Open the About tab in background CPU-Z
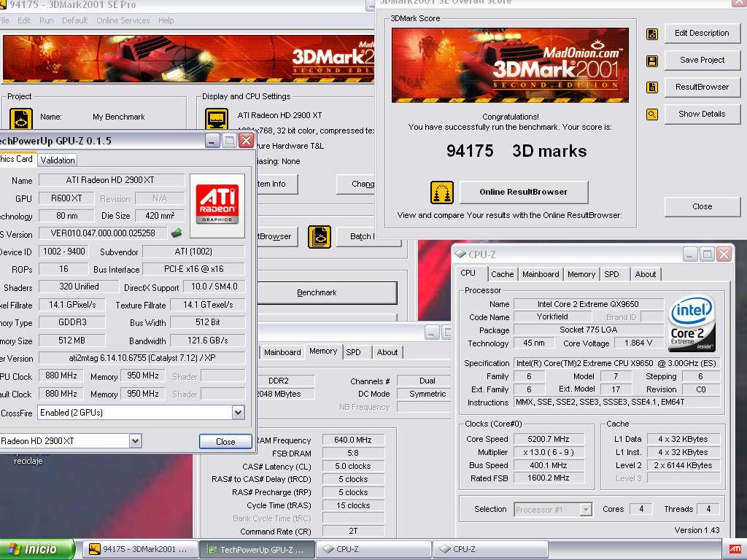 387,352
